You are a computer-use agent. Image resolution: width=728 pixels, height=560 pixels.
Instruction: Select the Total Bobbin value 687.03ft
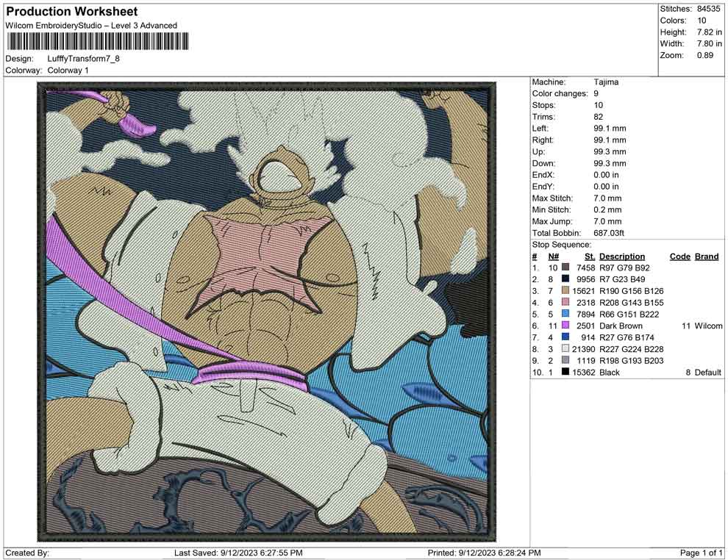609,233
